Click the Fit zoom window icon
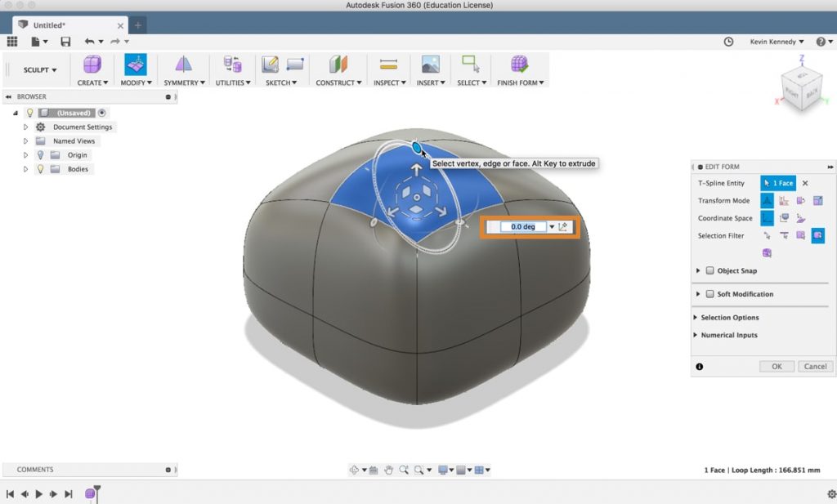The image size is (837, 504). pos(419,470)
